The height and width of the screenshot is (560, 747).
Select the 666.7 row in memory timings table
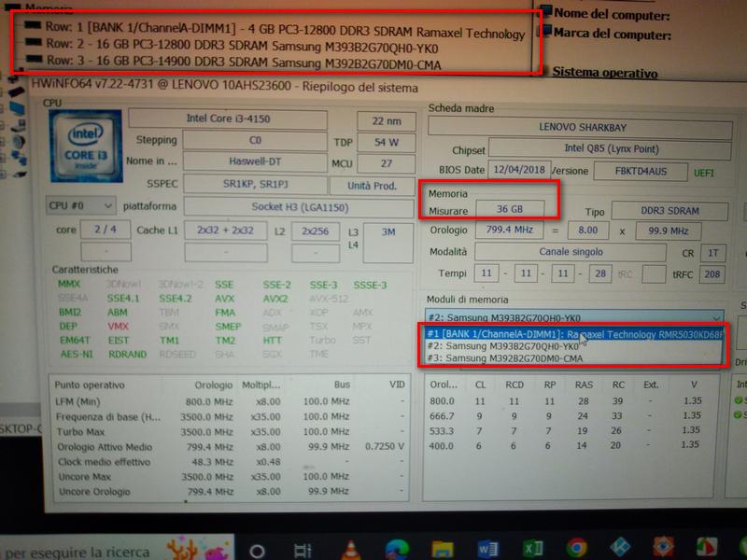tap(567, 415)
